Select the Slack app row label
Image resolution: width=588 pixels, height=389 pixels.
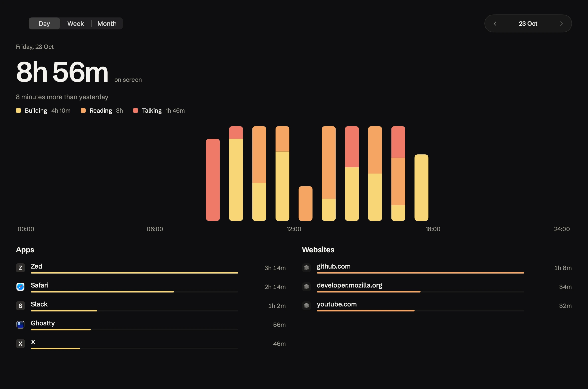click(39, 304)
